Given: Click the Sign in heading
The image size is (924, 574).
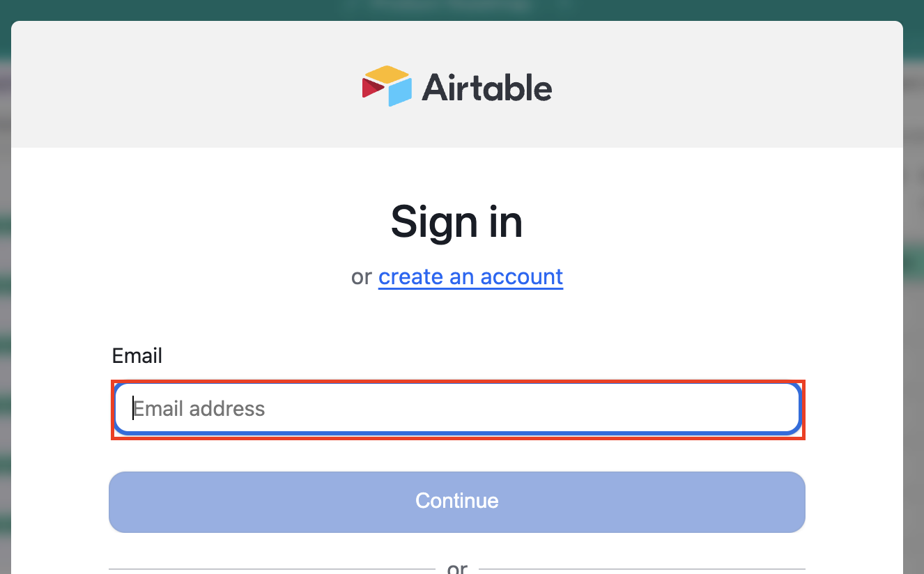Looking at the screenshot, I should 456,222.
